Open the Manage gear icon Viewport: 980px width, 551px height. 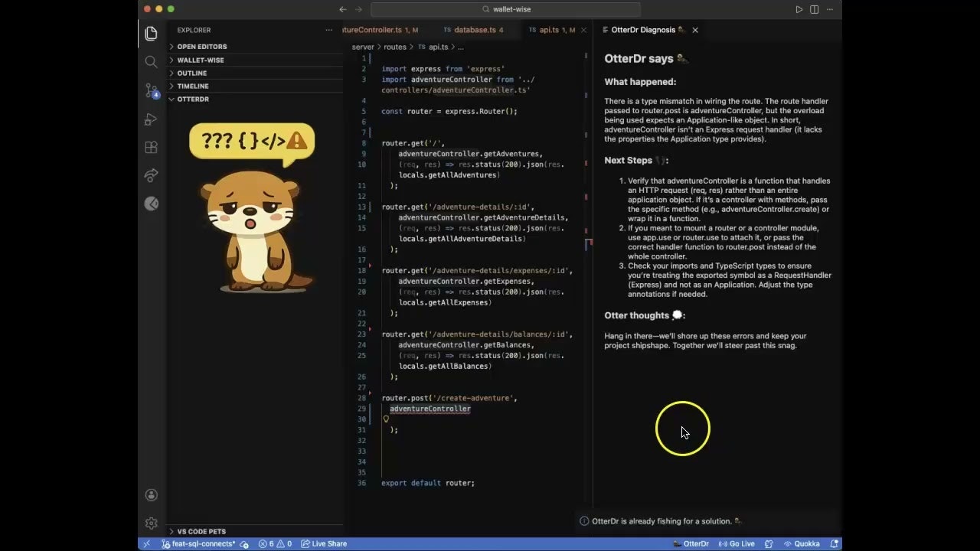click(152, 523)
